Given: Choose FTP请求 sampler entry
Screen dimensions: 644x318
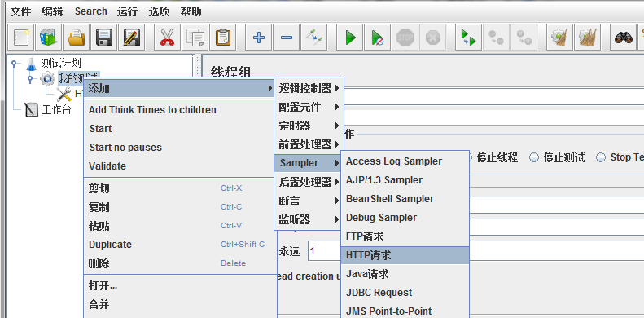Looking at the screenshot, I should tap(405, 236).
